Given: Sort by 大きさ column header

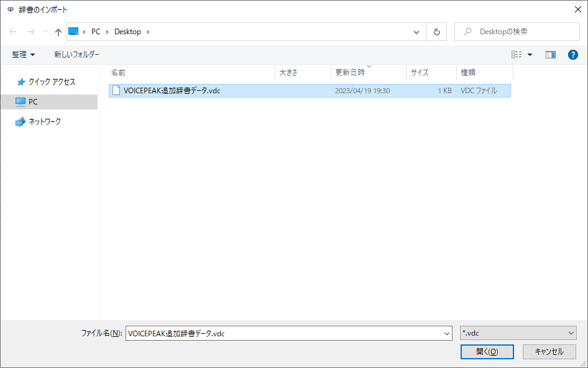Looking at the screenshot, I should [x=303, y=72].
